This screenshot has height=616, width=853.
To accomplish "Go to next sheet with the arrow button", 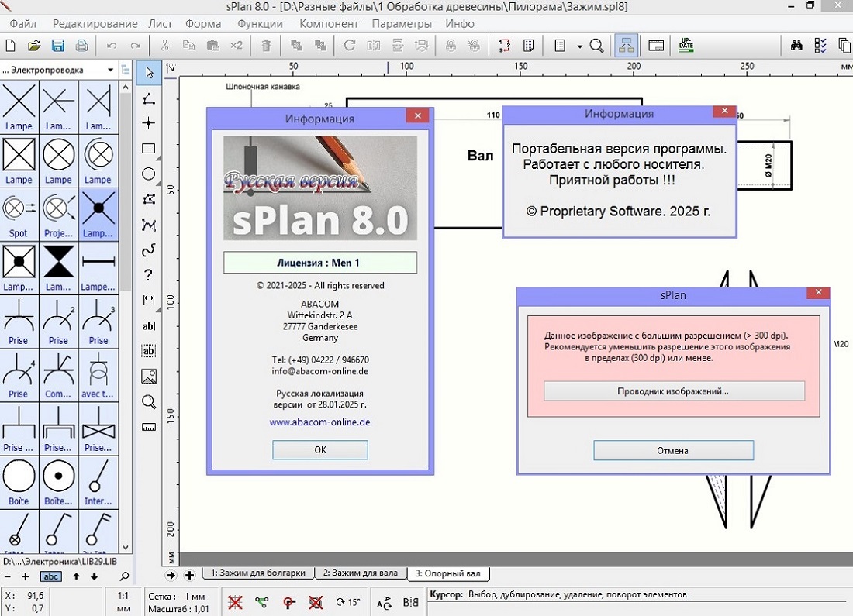I will [x=171, y=575].
